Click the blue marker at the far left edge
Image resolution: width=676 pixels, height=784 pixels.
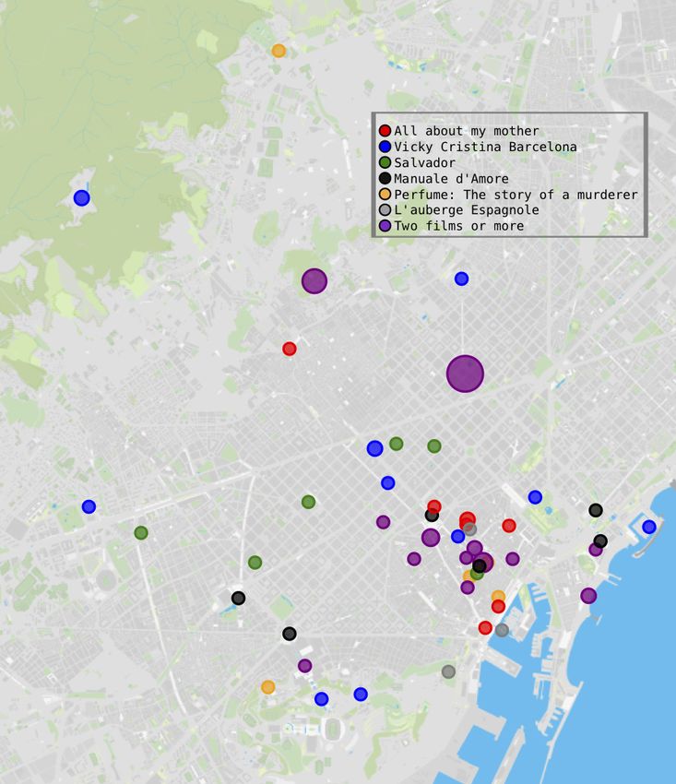coord(89,506)
